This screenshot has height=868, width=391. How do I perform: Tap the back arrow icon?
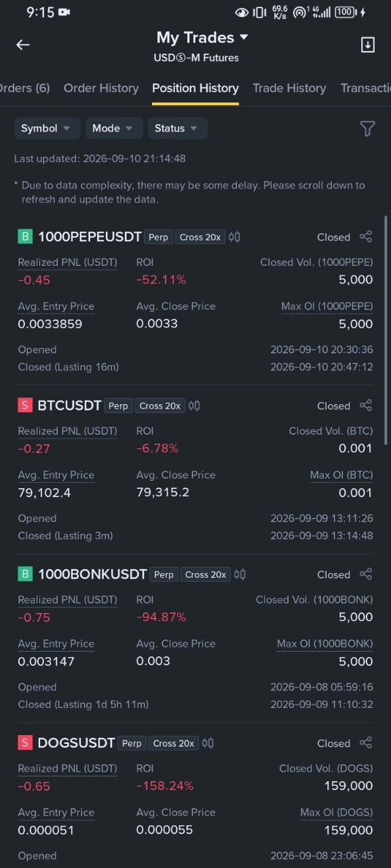tap(23, 45)
